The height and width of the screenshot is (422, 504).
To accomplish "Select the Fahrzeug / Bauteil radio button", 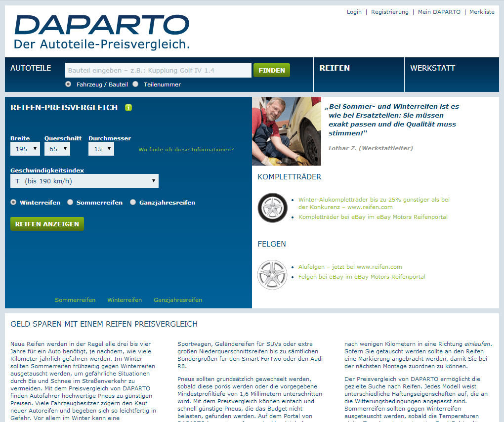I will click(68, 84).
